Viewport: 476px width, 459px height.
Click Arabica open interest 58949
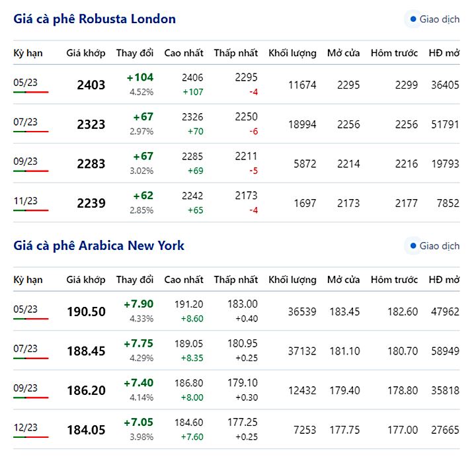pyautogui.click(x=446, y=351)
